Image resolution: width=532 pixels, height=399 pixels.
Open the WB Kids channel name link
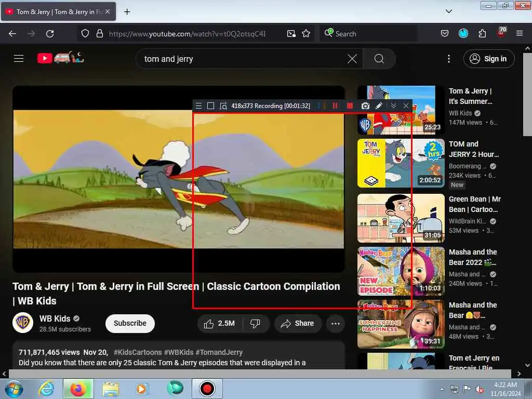pos(55,318)
